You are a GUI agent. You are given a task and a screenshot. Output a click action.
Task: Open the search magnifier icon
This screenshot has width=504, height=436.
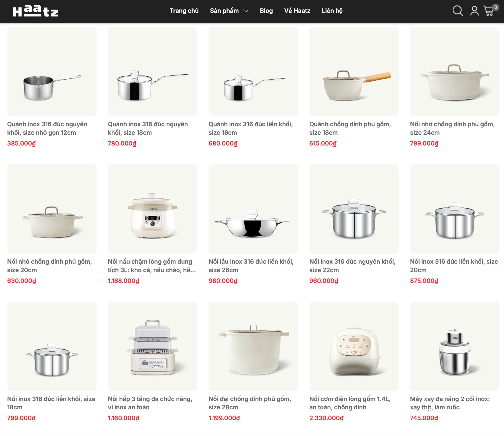tap(458, 11)
